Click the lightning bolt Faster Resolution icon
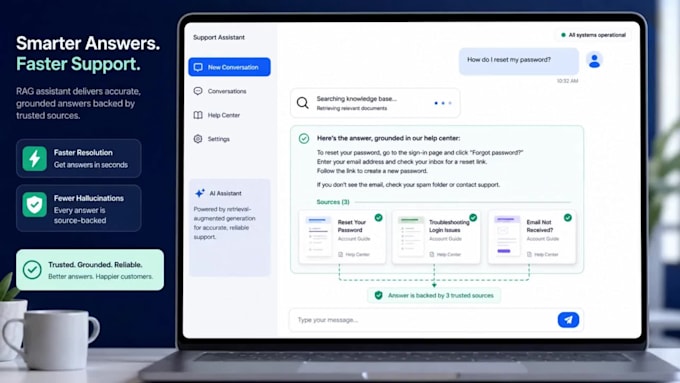The height and width of the screenshot is (383, 680). (34, 158)
